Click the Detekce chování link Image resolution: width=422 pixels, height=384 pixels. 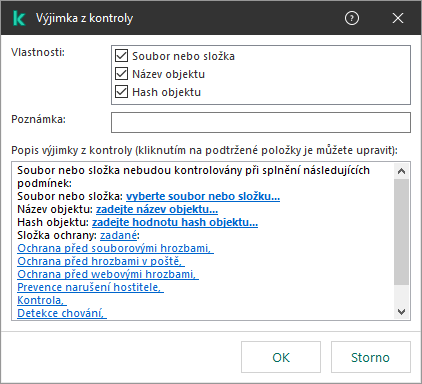tap(62, 313)
